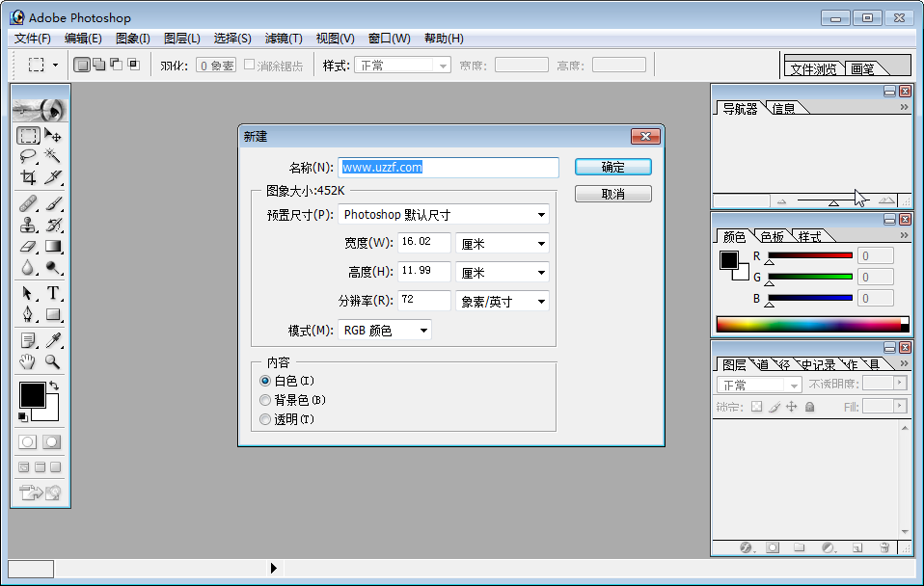Viewport: 924px width, 586px height.
Task: Click the create new layer icon
Action: (x=857, y=547)
